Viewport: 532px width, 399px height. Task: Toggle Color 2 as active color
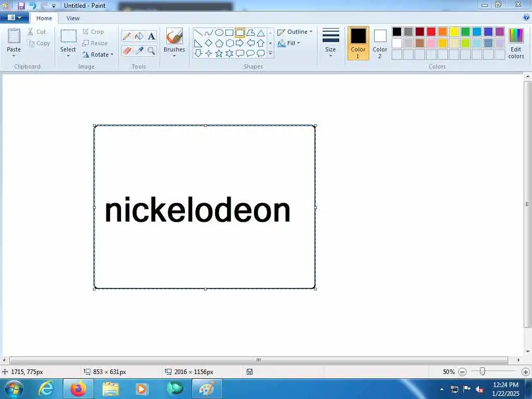pos(380,43)
